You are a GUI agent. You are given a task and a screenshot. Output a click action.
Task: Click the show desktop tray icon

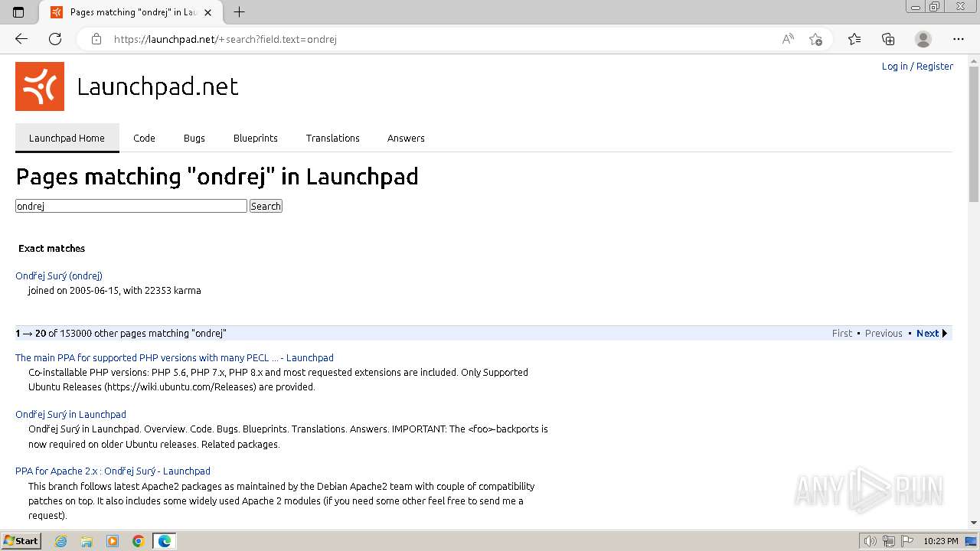[x=971, y=541]
